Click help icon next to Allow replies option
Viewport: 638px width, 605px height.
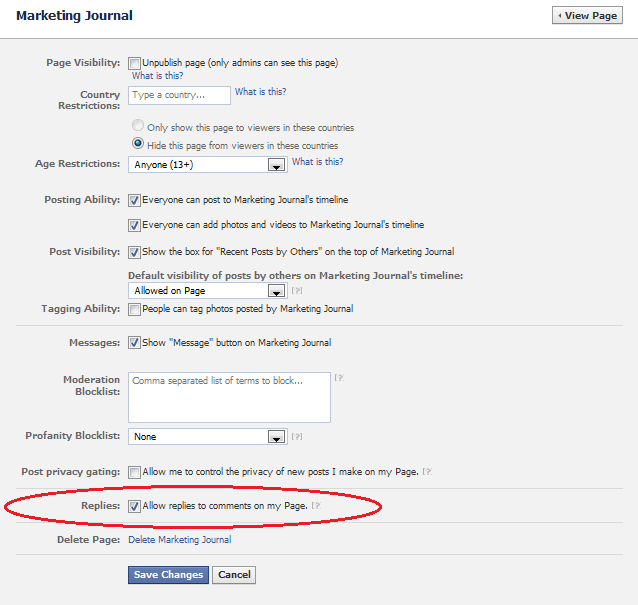point(316,506)
